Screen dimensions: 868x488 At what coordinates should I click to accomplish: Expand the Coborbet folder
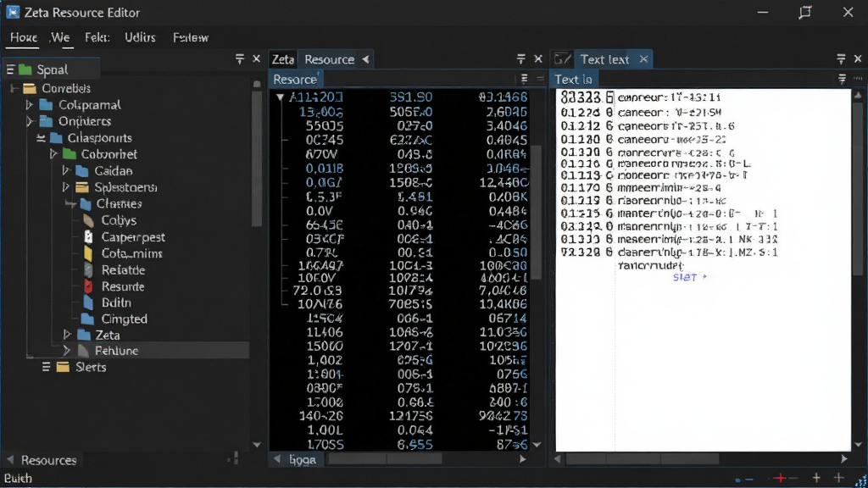tap(53, 154)
